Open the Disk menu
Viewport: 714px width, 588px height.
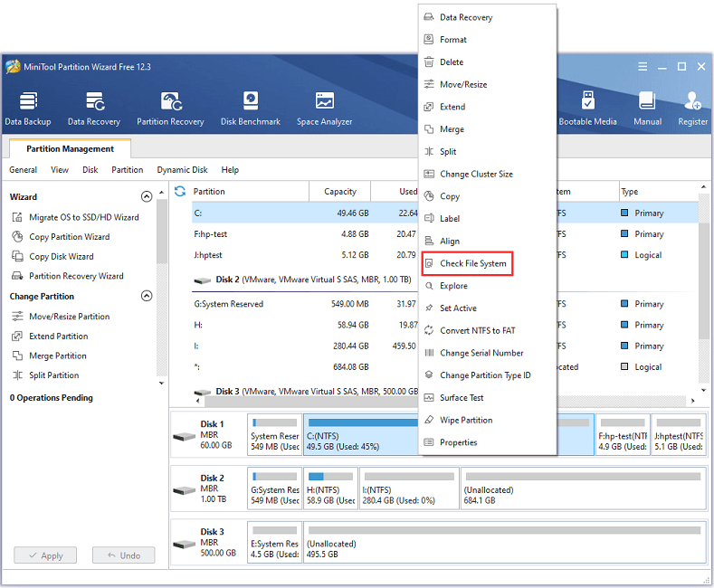[90, 170]
